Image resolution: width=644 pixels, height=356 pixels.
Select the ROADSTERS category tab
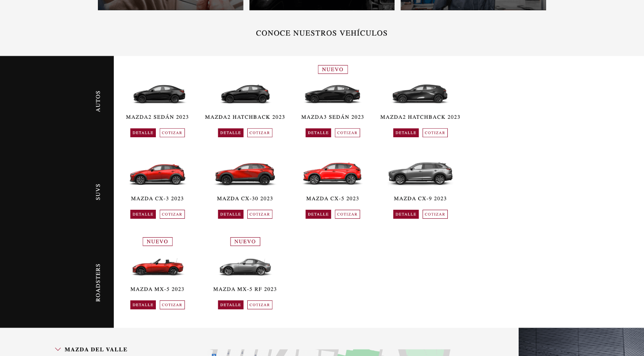(x=98, y=283)
